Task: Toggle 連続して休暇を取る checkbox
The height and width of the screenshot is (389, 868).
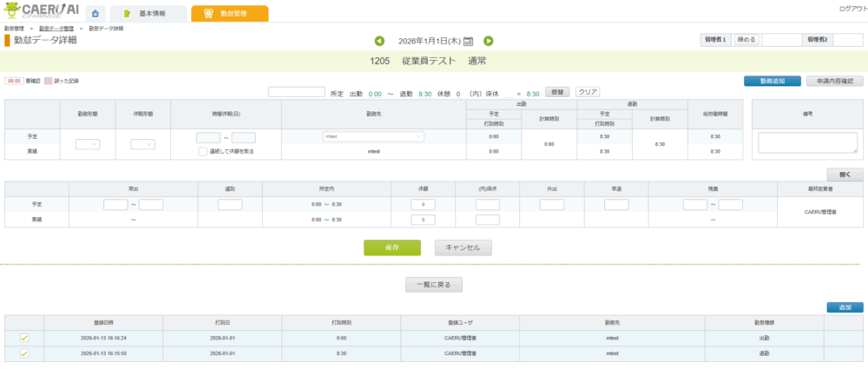Action: (x=202, y=151)
